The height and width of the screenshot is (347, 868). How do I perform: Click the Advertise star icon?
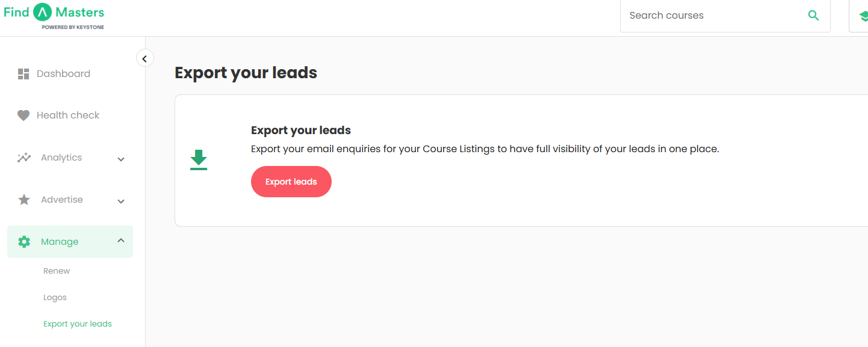click(24, 200)
